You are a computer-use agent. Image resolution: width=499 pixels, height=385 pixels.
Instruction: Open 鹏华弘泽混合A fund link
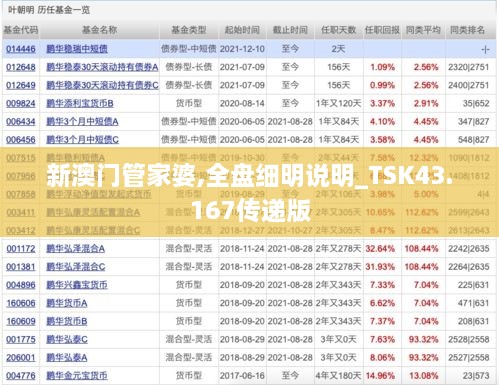pos(75,249)
